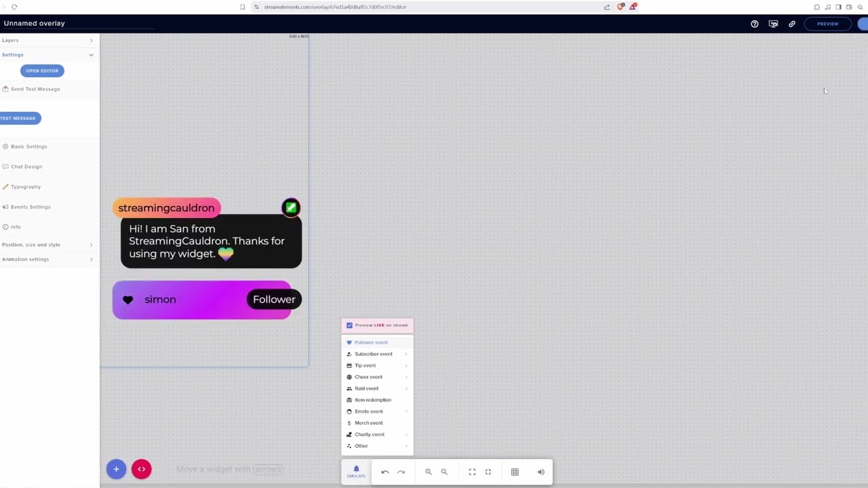
Task: Select Item redemption menu entry
Action: 377,400
